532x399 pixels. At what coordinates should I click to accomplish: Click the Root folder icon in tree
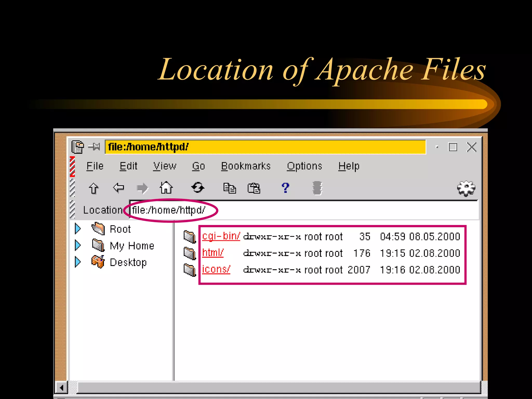pos(98,229)
